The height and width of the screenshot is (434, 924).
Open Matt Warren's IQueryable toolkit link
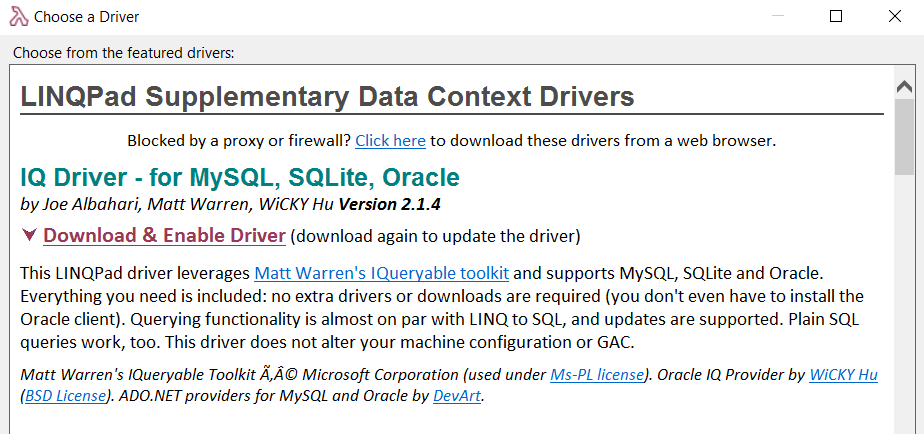(x=382, y=274)
